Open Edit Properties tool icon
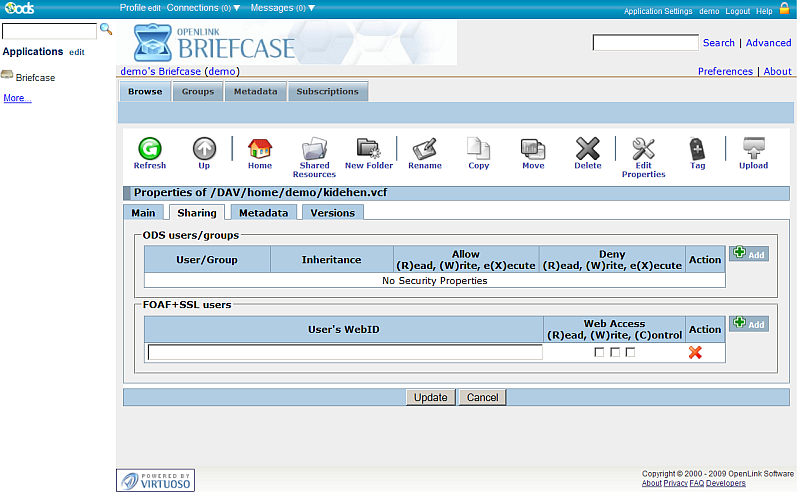 643,149
